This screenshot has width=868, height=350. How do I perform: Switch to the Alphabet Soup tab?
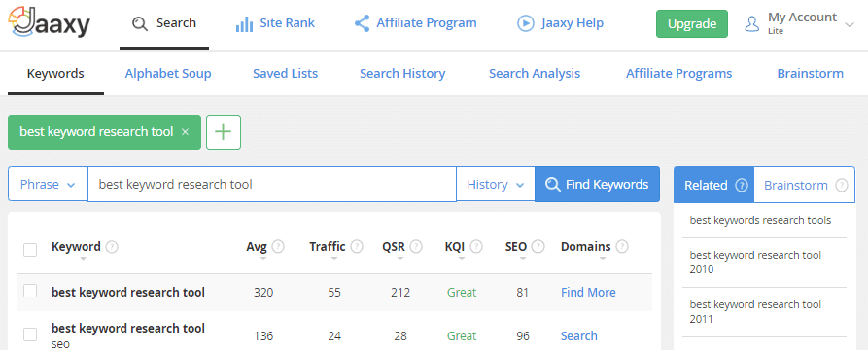(168, 74)
